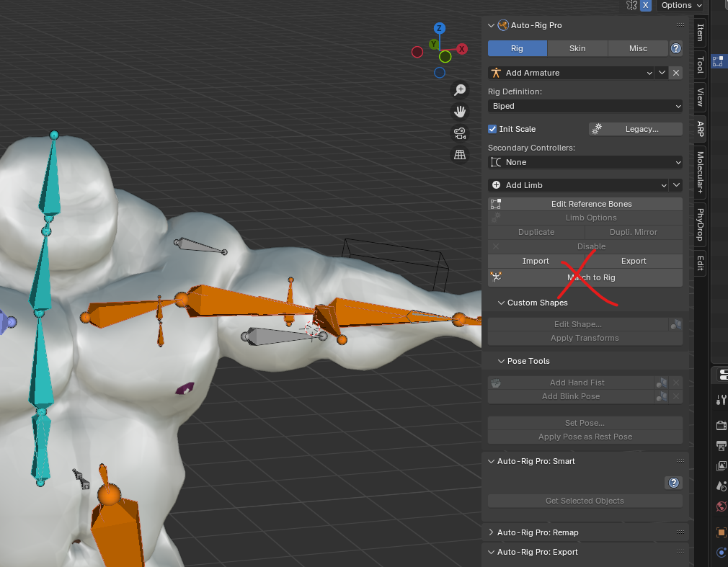This screenshot has height=567, width=728.
Task: Click the Auto-Rig Pro Smart help icon
Action: click(674, 483)
